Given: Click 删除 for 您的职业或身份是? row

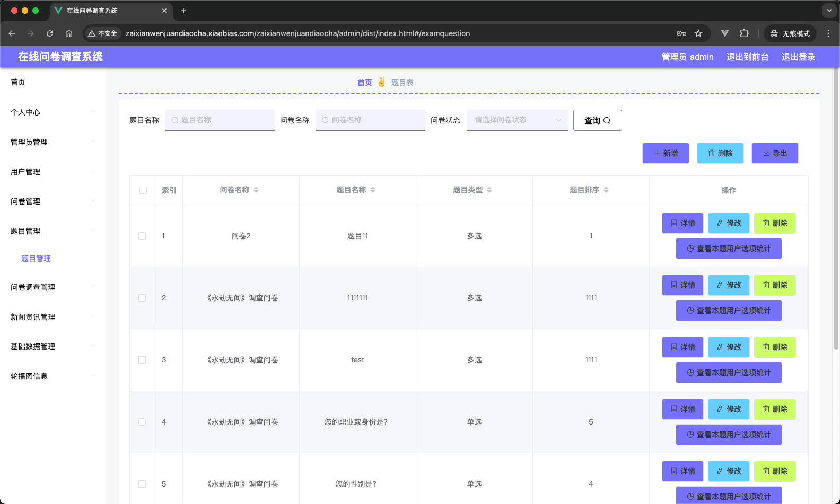Looking at the screenshot, I should (x=775, y=409).
